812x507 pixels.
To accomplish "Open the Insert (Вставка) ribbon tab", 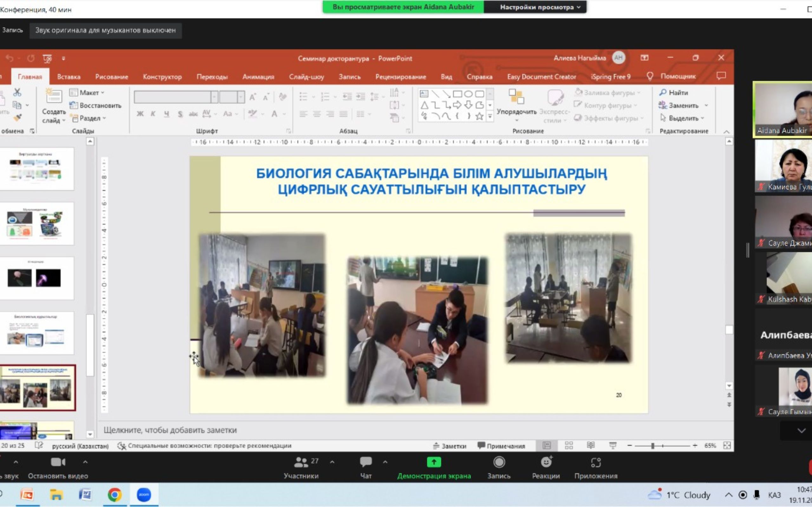I will pyautogui.click(x=69, y=77).
